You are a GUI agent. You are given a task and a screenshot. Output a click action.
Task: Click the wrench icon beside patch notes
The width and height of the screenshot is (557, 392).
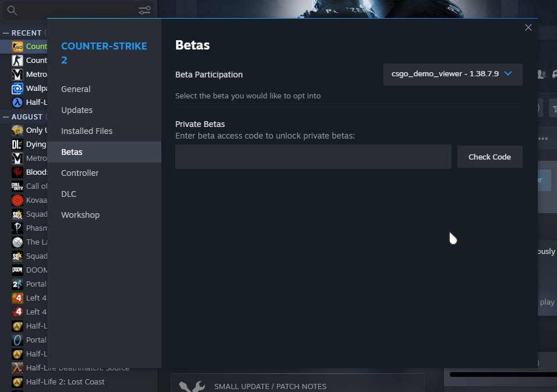(192, 386)
